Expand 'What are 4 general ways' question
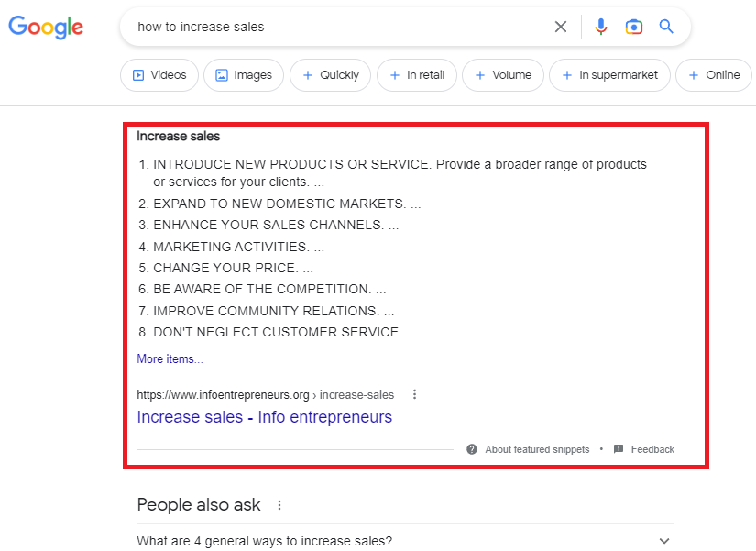 point(405,541)
